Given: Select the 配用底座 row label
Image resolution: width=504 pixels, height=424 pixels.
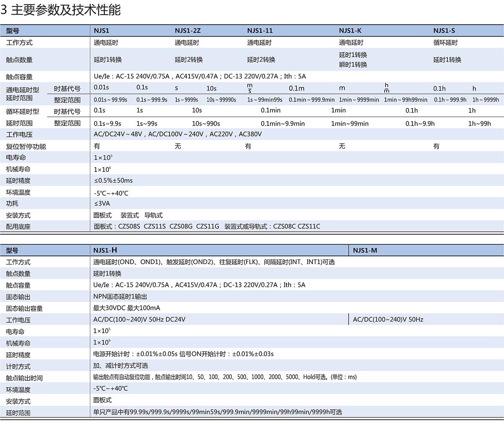Looking at the screenshot, I should pos(18,227).
